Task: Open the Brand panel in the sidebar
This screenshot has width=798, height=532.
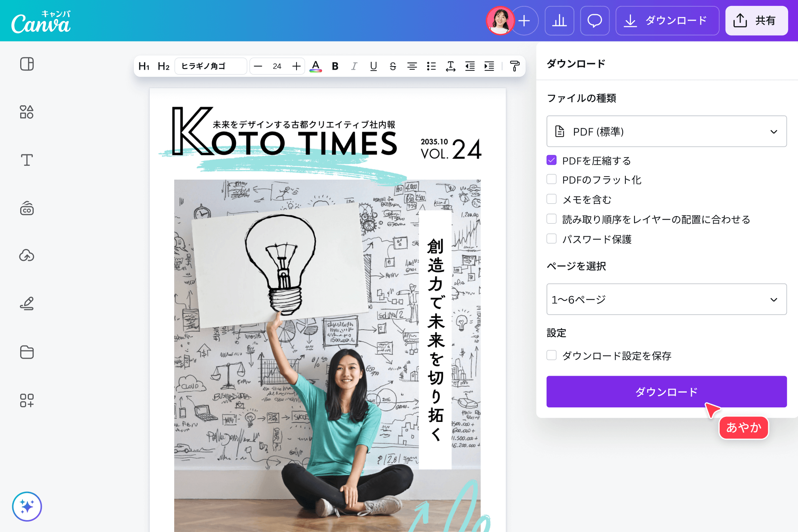Action: pyautogui.click(x=27, y=209)
